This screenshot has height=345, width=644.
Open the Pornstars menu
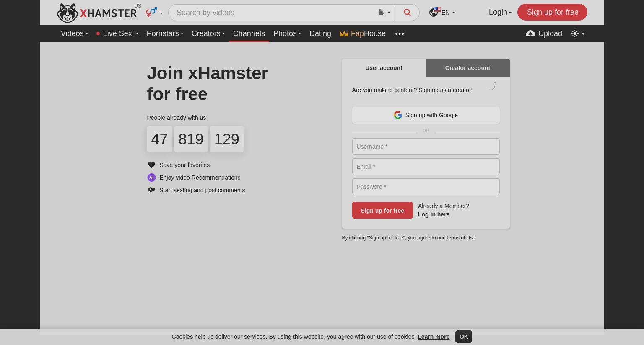[x=165, y=33]
